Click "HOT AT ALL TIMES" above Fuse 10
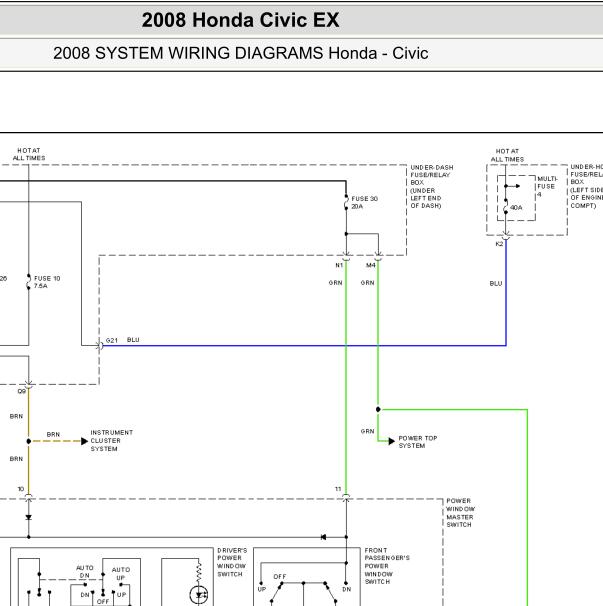 (x=29, y=154)
